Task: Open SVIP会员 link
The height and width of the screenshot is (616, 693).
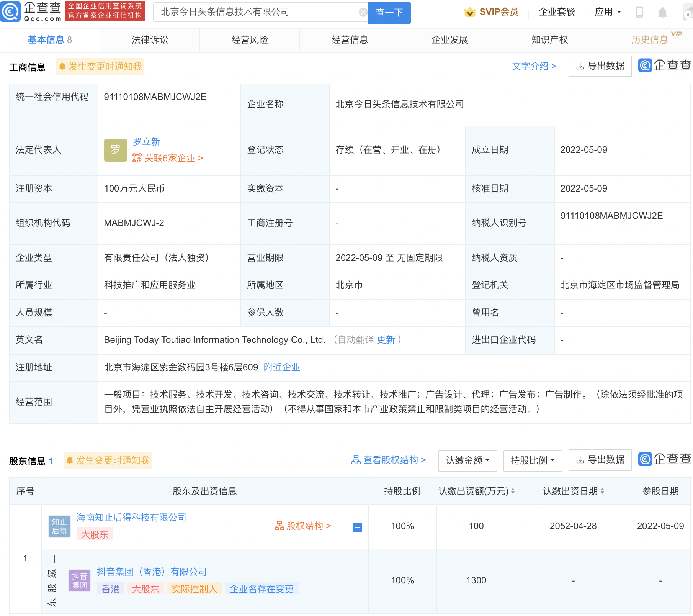Action: (499, 12)
